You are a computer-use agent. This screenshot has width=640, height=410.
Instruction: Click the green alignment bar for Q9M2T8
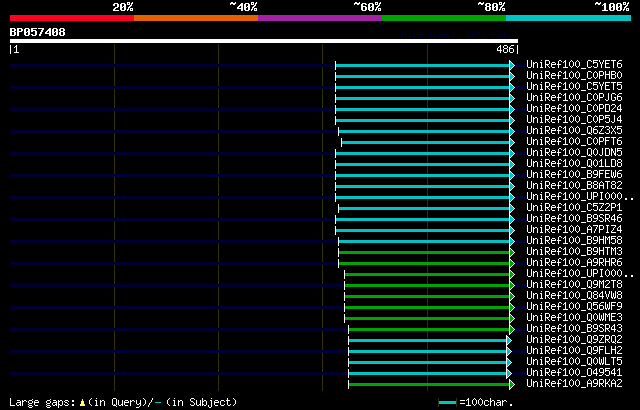pyautogui.click(x=427, y=286)
